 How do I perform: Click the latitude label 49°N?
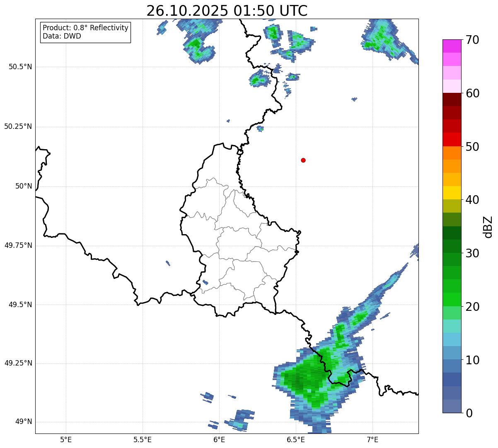[24, 421]
